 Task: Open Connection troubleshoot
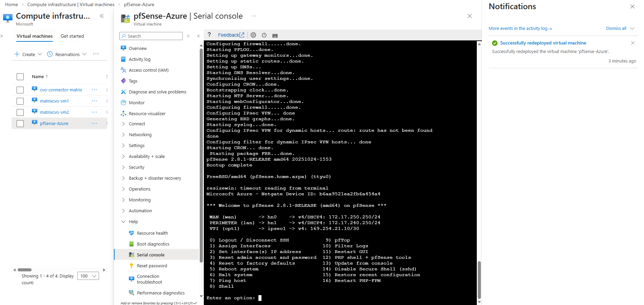(149, 279)
